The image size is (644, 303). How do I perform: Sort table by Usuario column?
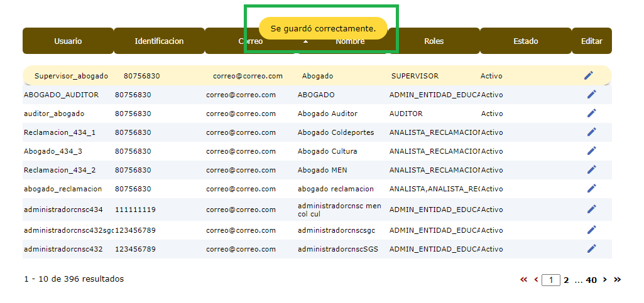[68, 41]
